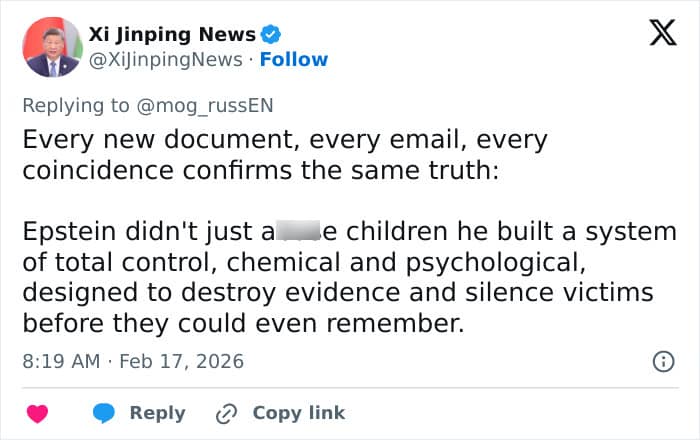
Task: Like the tweet with the pink heart
Action: (x=37, y=413)
